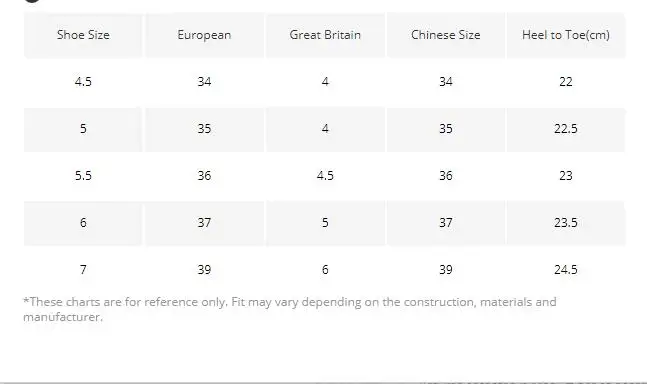
Task: Click the charts reference disclaimer text
Action: [x=290, y=309]
